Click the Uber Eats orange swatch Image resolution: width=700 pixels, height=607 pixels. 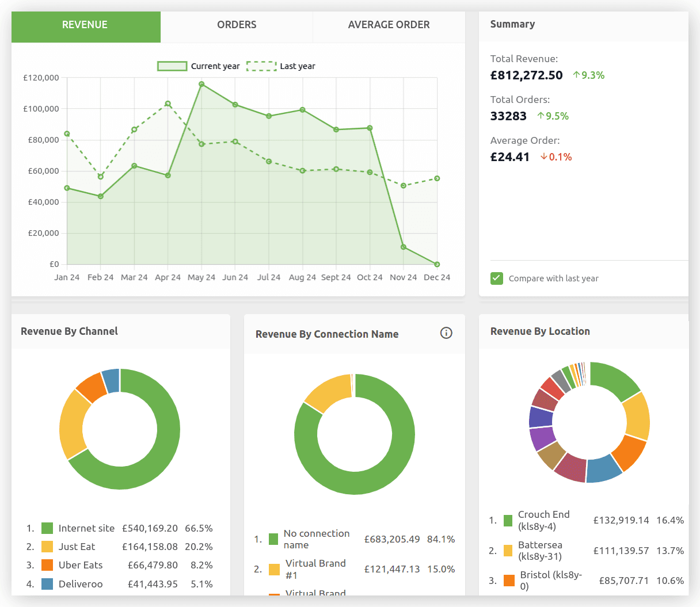47,565
